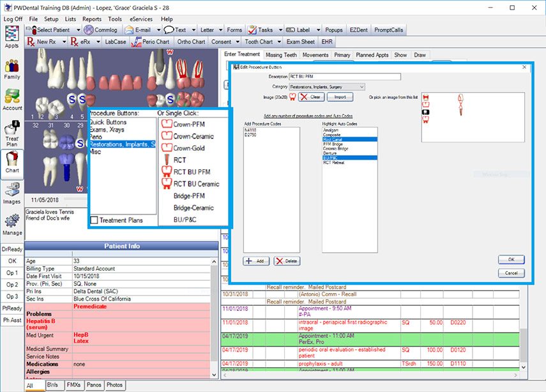The height and width of the screenshot is (392, 546).
Task: Click in the Description input field
Action: coord(345,77)
